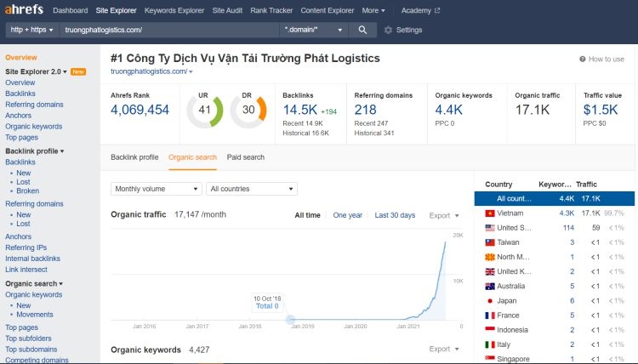Image resolution: width=638 pixels, height=364 pixels.
Task: Open Site Audit in the top menu
Action: (227, 10)
